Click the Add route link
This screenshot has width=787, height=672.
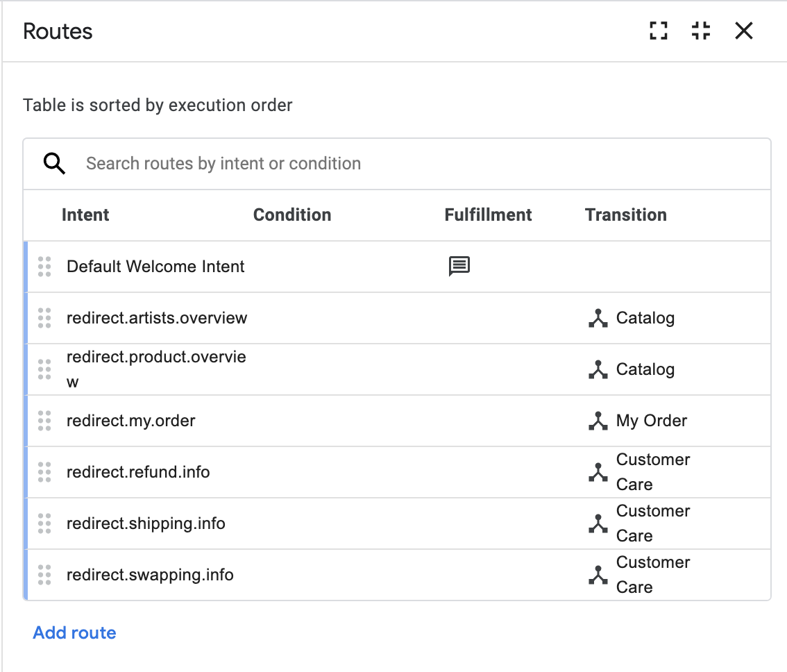click(x=74, y=632)
